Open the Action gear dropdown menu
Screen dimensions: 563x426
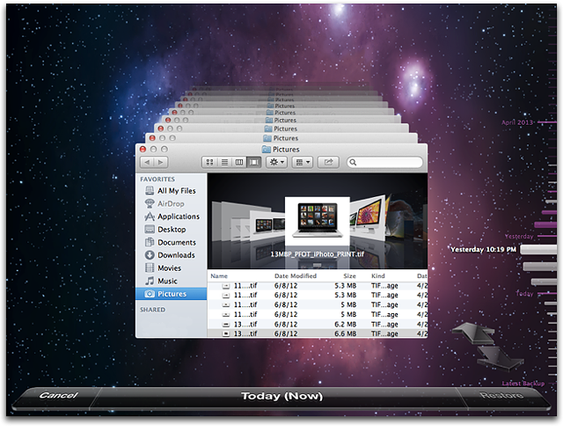[x=276, y=162]
